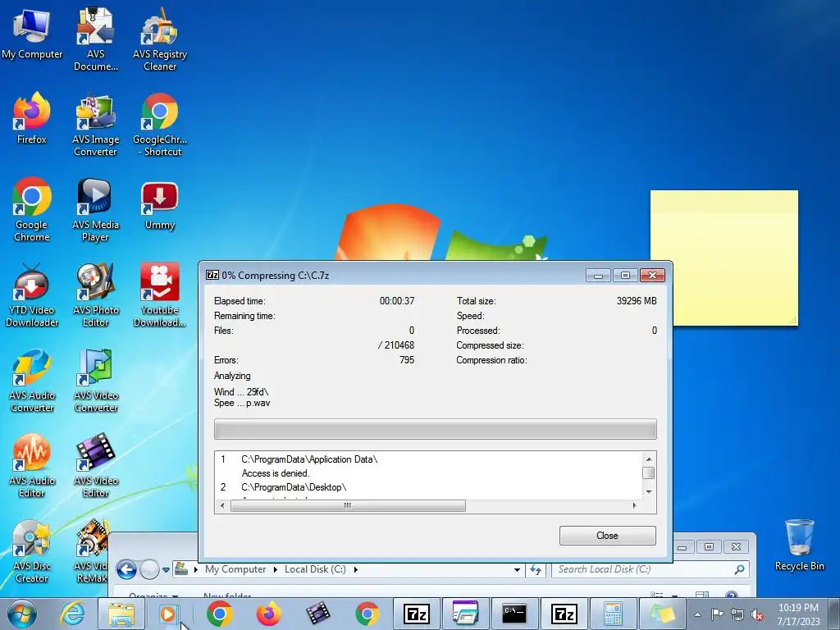Click horizontal scrollbar thumb in error list
Image resolution: width=840 pixels, height=630 pixels.
[x=348, y=505]
